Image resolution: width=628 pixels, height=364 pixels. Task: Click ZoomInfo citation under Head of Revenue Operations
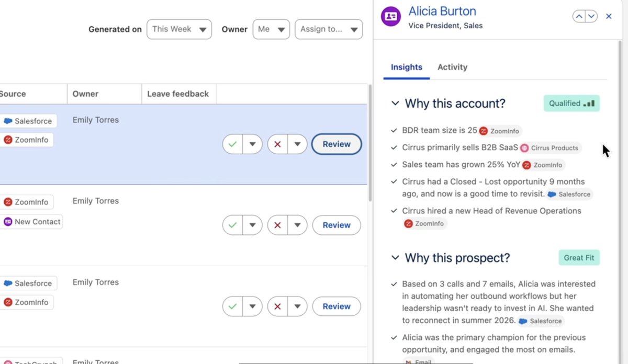click(424, 223)
